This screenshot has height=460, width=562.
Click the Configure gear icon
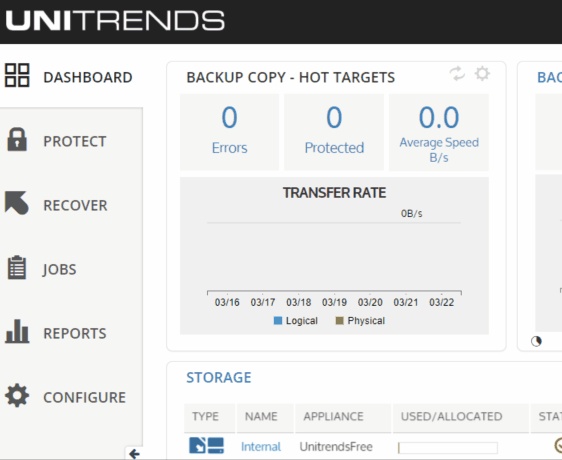pyautogui.click(x=17, y=395)
